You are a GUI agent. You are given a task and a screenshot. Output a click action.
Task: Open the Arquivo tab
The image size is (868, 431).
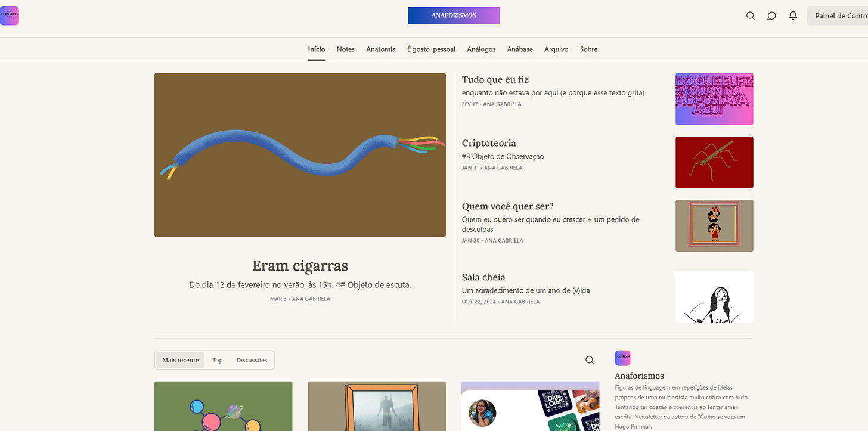pyautogui.click(x=556, y=49)
